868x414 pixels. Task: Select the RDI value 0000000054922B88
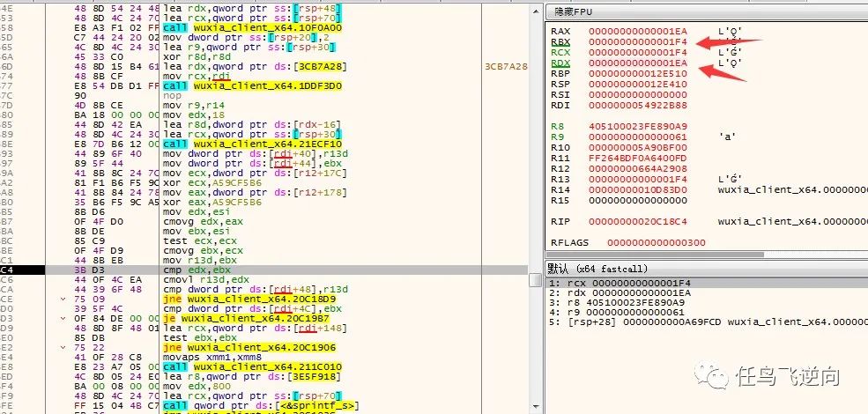coord(638,105)
